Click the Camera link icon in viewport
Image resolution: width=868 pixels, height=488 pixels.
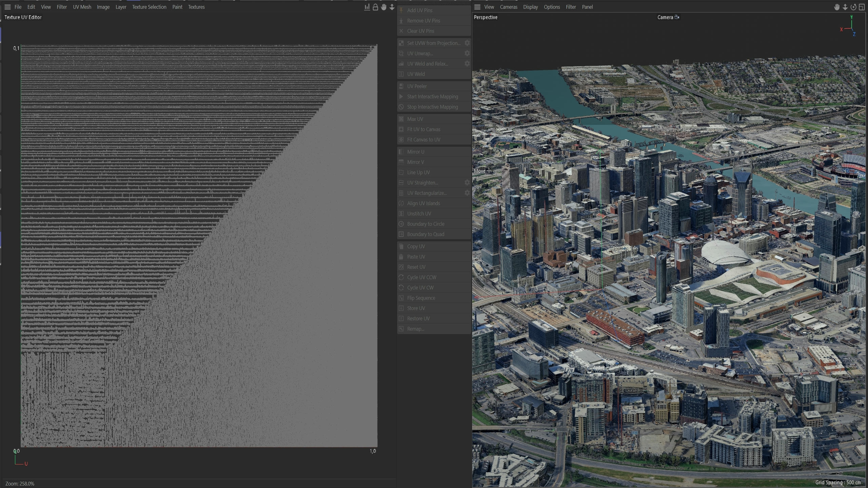[x=677, y=17]
